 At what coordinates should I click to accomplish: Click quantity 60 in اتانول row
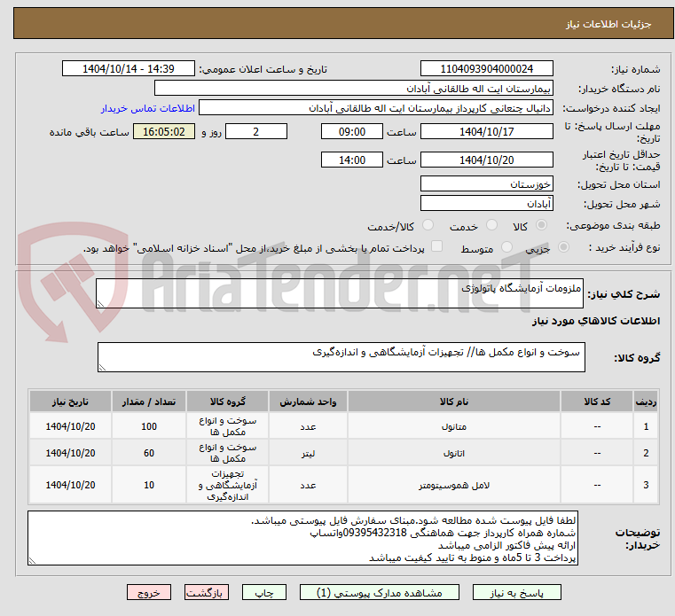click(x=149, y=453)
